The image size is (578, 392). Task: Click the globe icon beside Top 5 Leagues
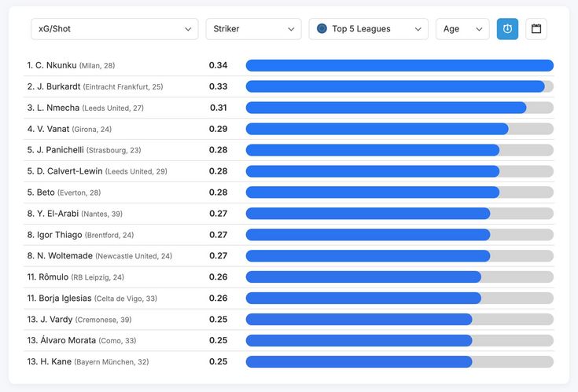[322, 28]
